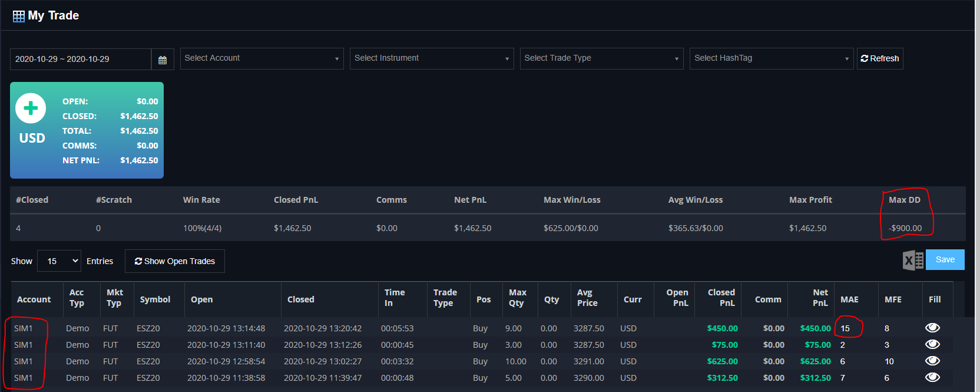Click the date range input field
Screen dimensions: 980x392
[81, 59]
